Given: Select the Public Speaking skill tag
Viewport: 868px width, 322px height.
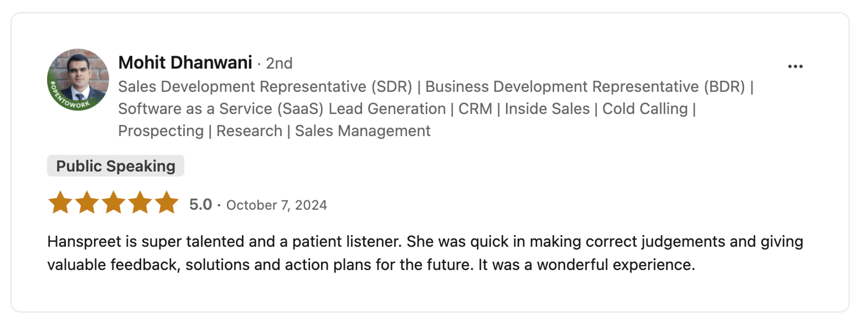Looking at the screenshot, I should [x=115, y=166].
